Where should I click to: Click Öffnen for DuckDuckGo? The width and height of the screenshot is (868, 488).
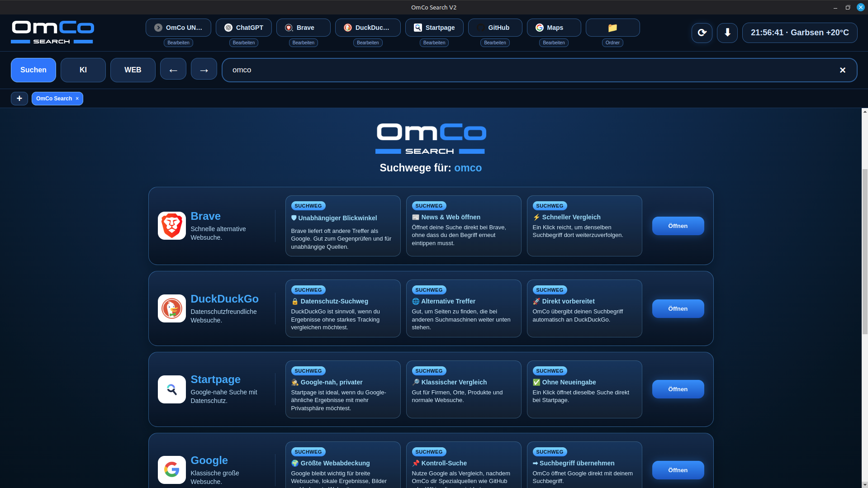click(x=678, y=308)
